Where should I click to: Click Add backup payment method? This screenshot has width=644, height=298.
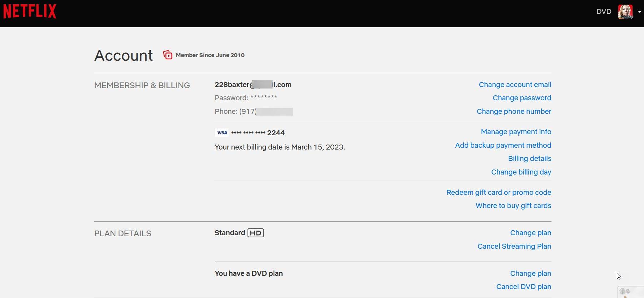[x=503, y=145]
